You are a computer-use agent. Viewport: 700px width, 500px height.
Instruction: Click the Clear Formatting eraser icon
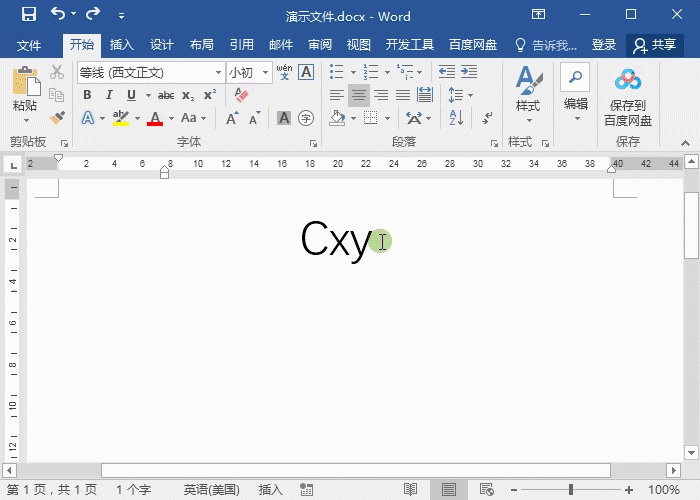[x=241, y=95]
